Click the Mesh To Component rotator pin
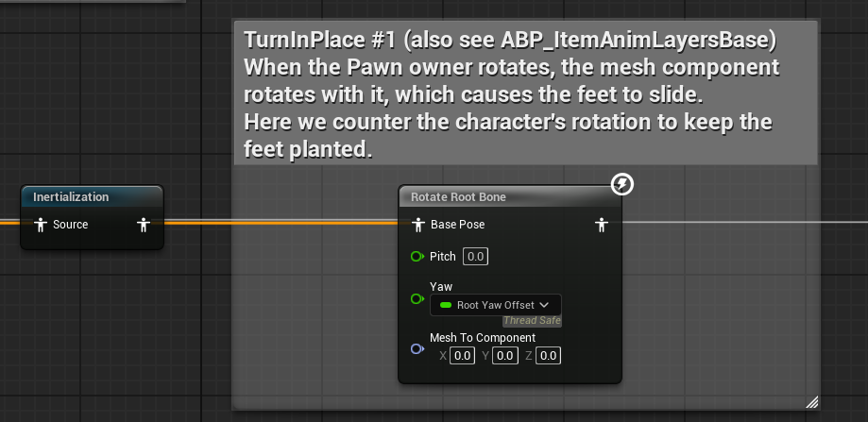Image resolution: width=868 pixels, height=422 pixels. pyautogui.click(x=417, y=349)
